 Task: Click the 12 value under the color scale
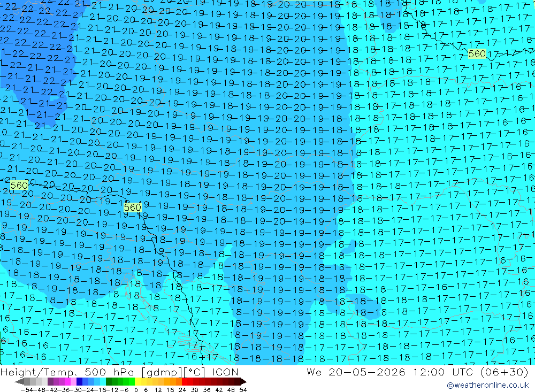158,390
